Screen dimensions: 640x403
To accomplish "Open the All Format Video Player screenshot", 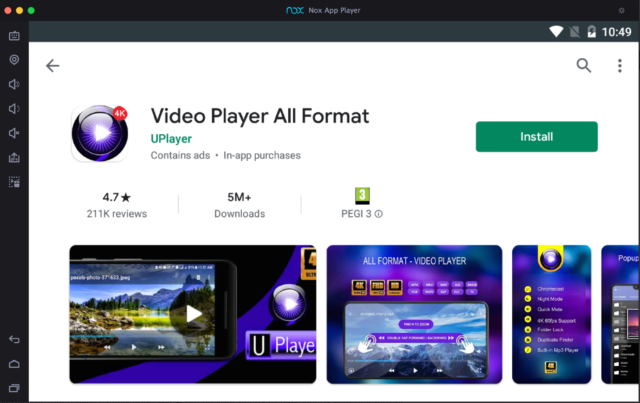I will [x=414, y=314].
